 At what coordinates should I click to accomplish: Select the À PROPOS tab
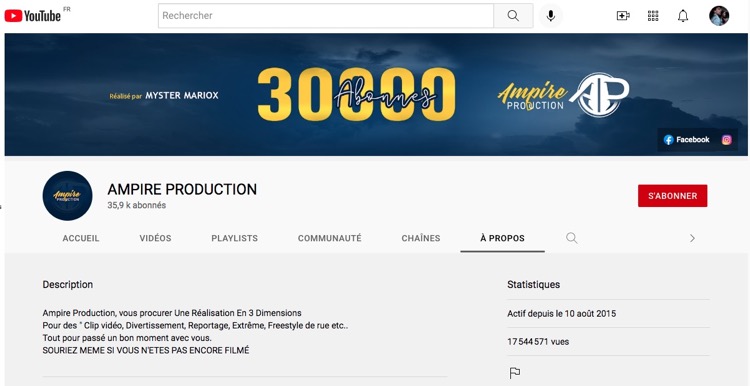502,238
